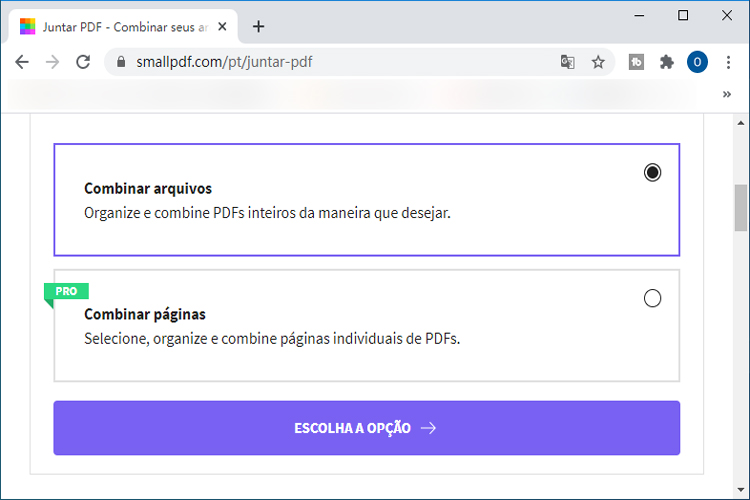The width and height of the screenshot is (750, 500).
Task: Close the Juntar PDF tab
Action: 222,27
